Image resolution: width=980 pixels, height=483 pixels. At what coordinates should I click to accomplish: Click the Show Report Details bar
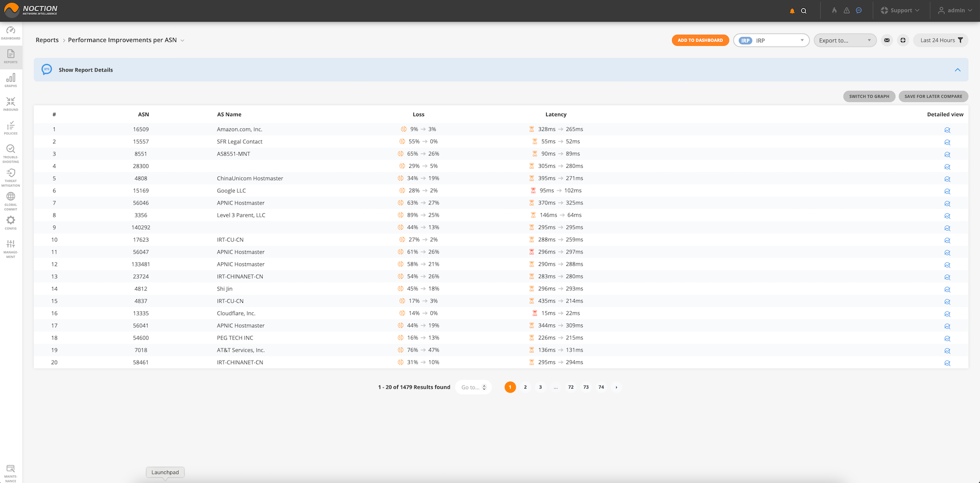501,70
